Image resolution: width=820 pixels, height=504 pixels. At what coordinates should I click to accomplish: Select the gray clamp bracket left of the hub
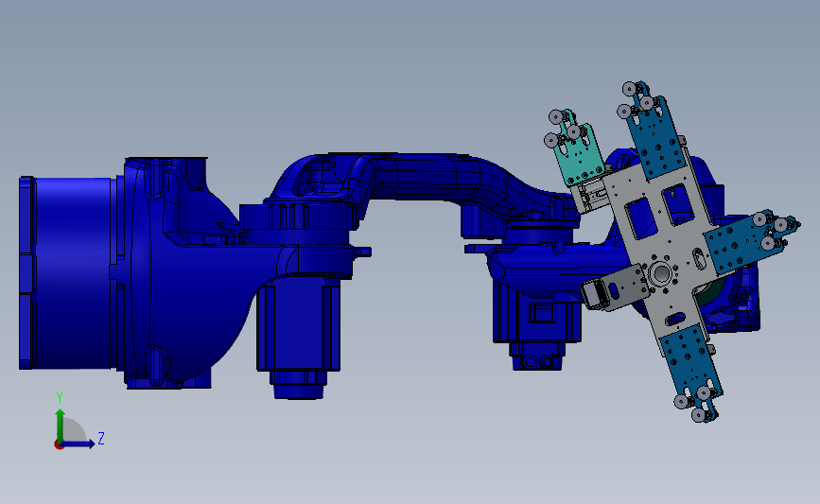pos(617,287)
